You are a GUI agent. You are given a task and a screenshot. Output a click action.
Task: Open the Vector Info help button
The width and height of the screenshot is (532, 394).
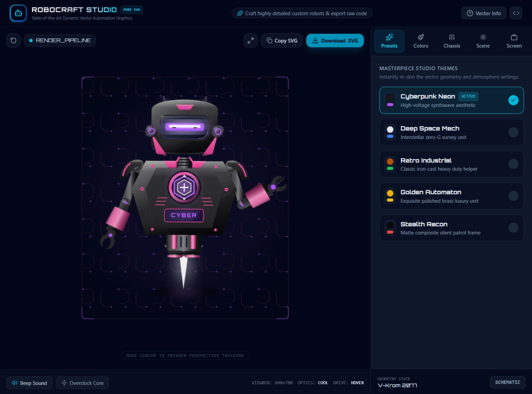pyautogui.click(x=484, y=13)
